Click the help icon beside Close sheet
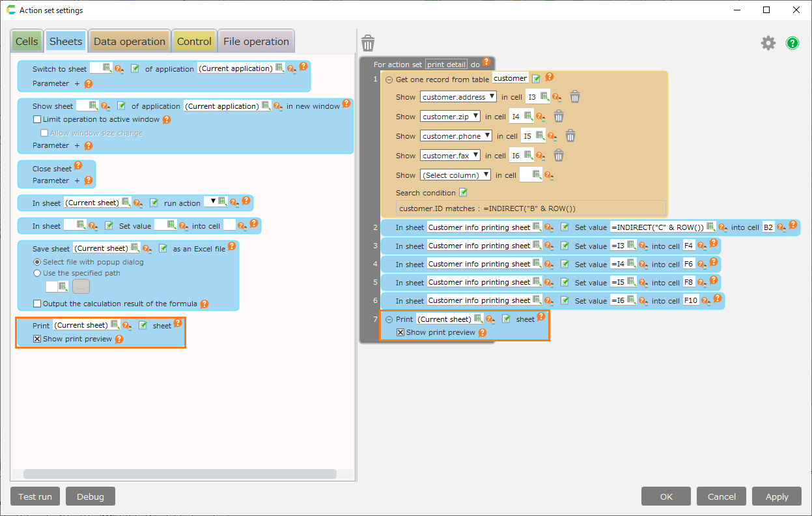Viewport: 812px width, 516px height. (78, 166)
